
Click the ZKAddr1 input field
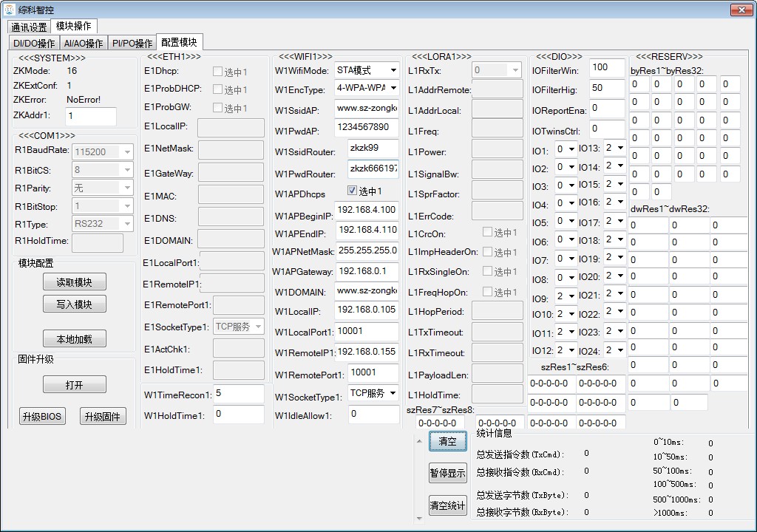[90, 116]
